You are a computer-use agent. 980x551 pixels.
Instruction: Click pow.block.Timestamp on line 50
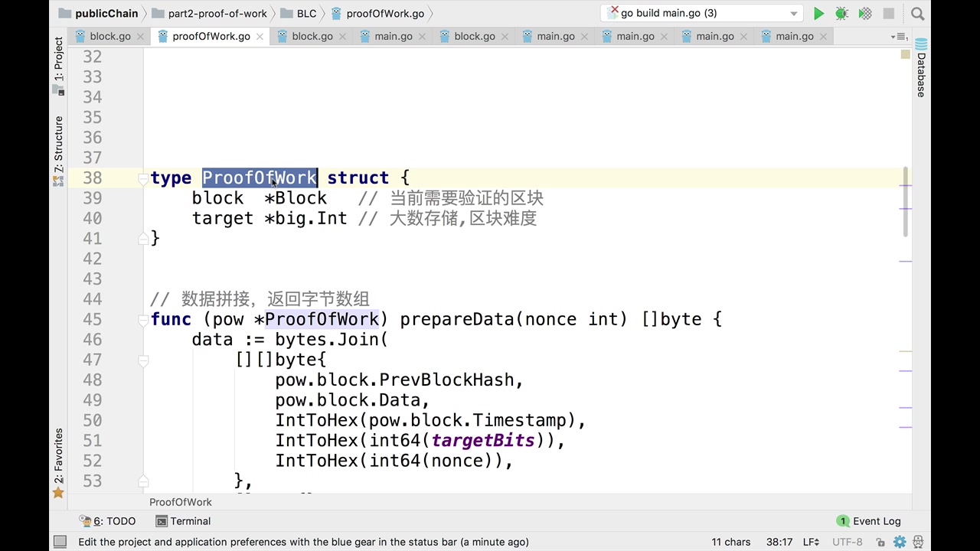[x=468, y=421]
